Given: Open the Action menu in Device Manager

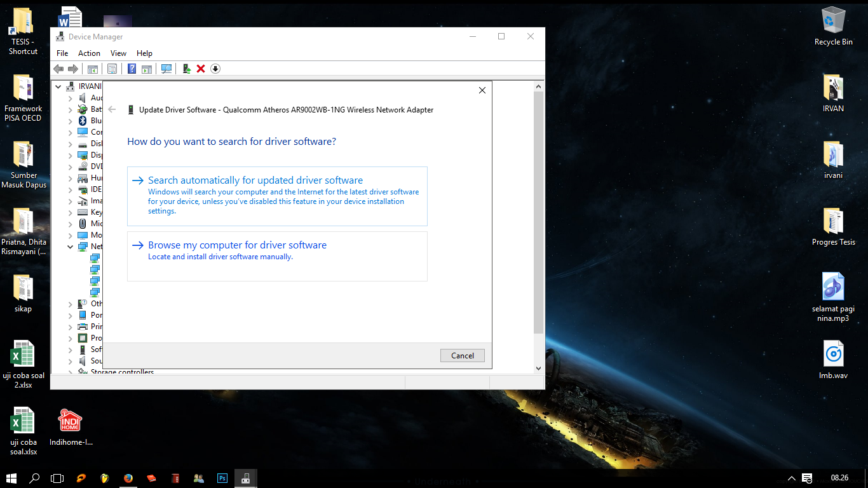Looking at the screenshot, I should pos(89,53).
